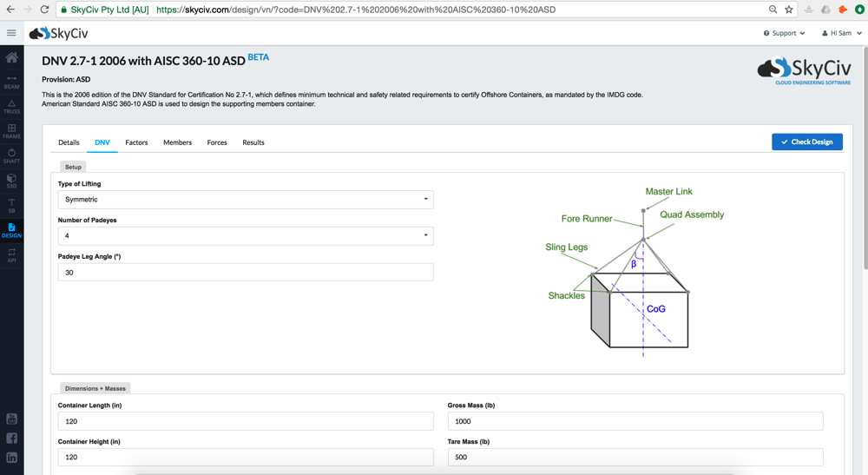Expand the Number of Padeyes dropdown

point(246,236)
